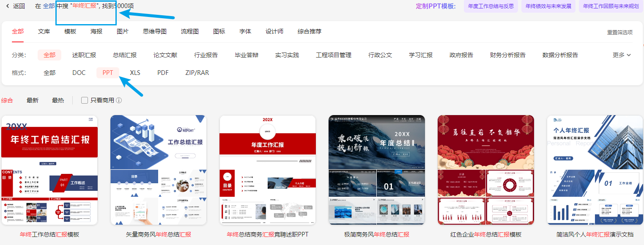
Task: Enable the 只看商用 checkbox
Action: coord(85,100)
